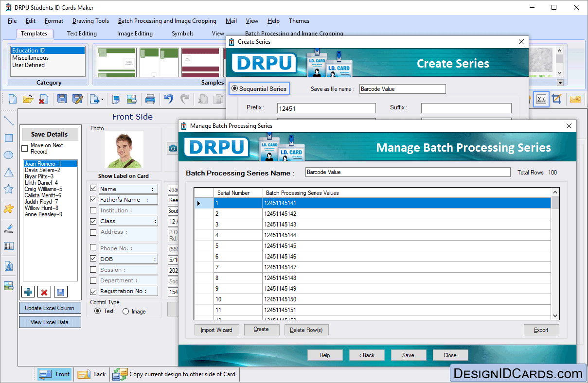Click the Update Excel Column button
Image resolution: width=588 pixels, height=383 pixels.
[50, 308]
